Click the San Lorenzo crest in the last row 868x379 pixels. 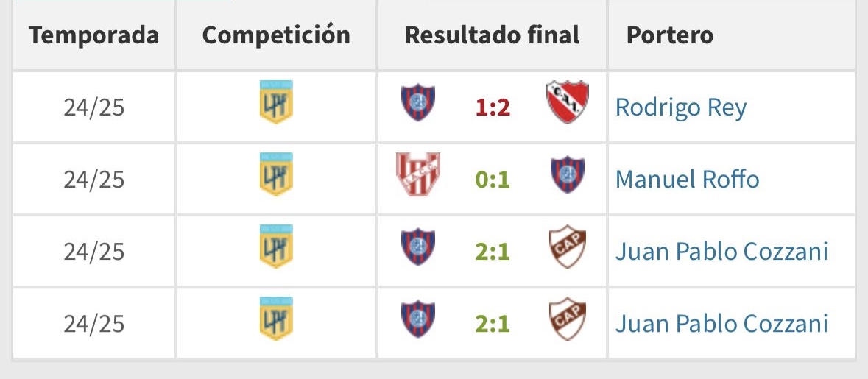[x=418, y=319]
